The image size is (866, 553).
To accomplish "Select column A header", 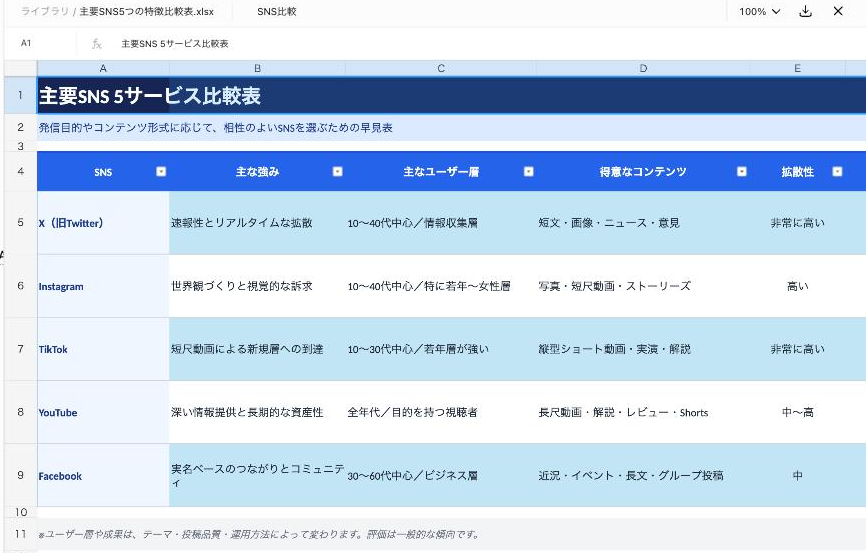I will (x=103, y=69).
